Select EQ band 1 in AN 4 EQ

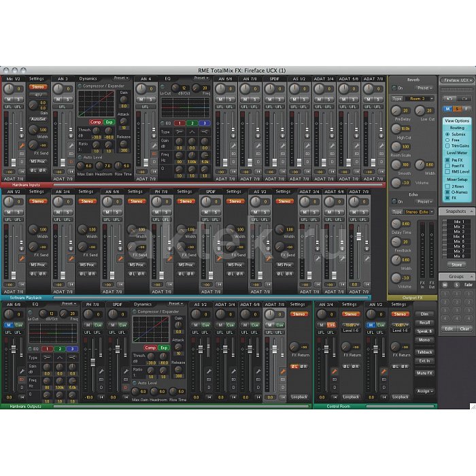[180, 123]
